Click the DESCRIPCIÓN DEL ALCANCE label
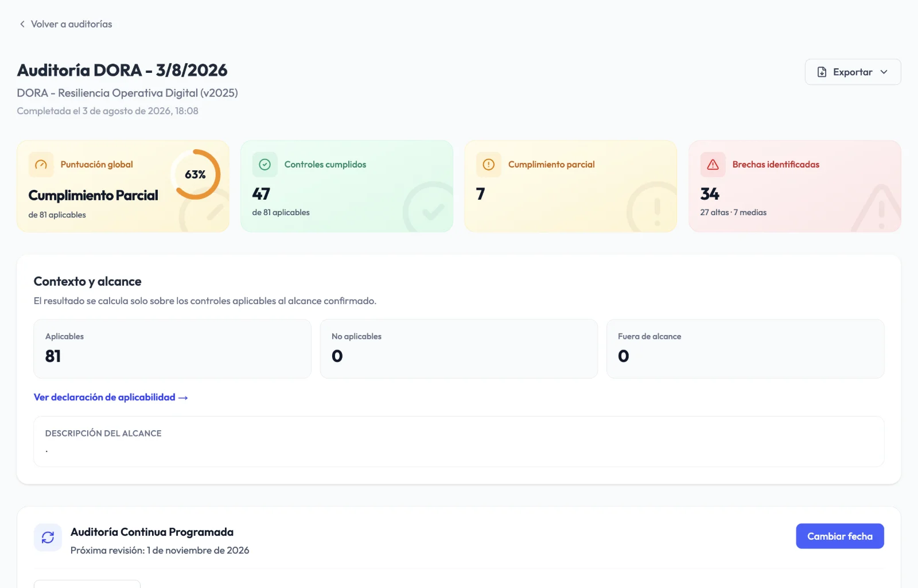The width and height of the screenshot is (918, 588). point(103,434)
